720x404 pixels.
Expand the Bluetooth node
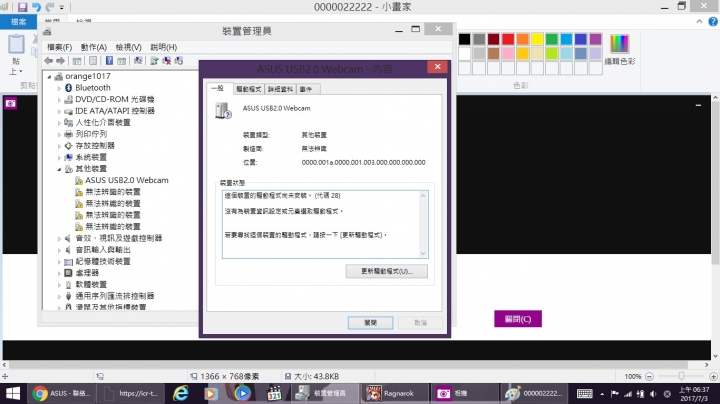pyautogui.click(x=59, y=88)
